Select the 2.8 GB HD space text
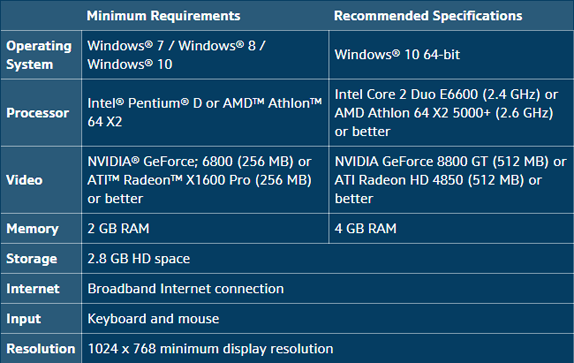The height and width of the screenshot is (363, 574). click(x=138, y=259)
